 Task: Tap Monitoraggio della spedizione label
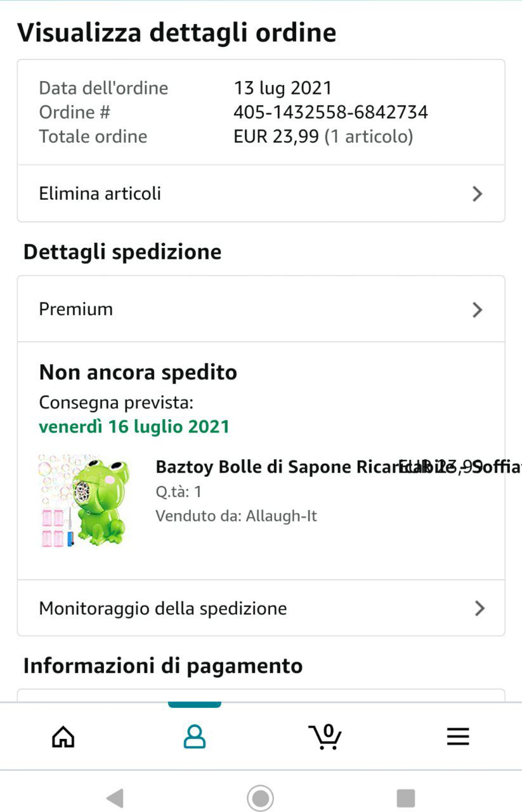point(163,609)
